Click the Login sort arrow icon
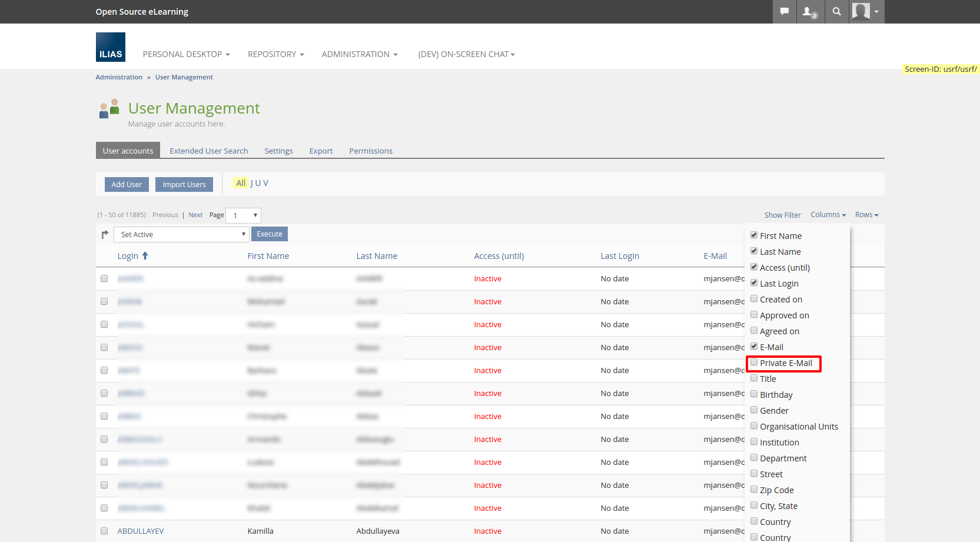 [145, 255]
